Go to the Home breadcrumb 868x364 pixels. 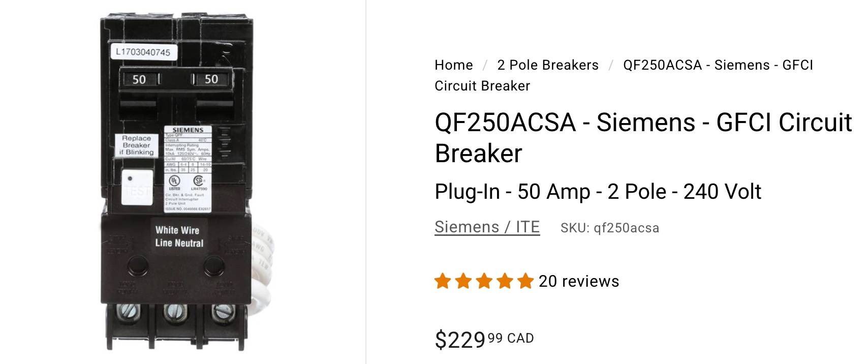(453, 65)
